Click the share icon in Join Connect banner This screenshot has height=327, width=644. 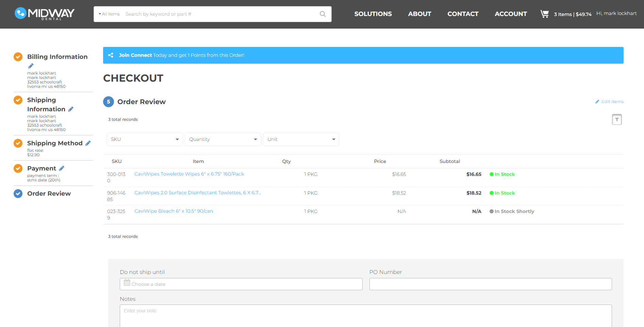(111, 55)
